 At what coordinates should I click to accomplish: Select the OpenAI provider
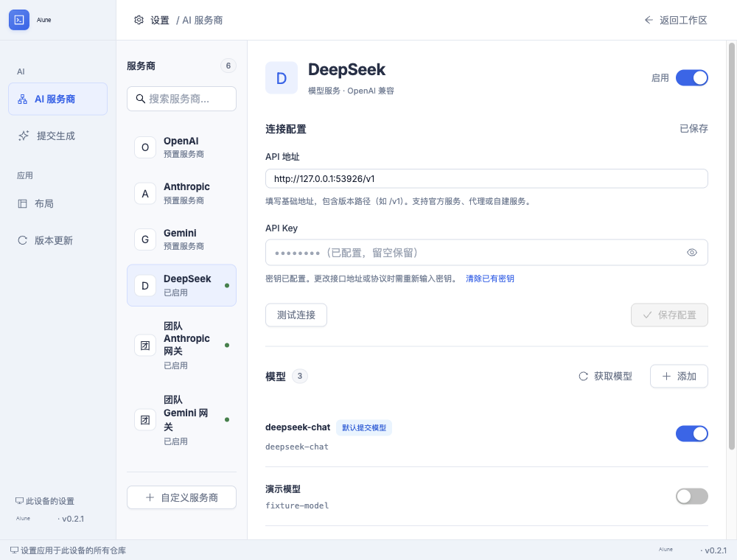point(181,147)
